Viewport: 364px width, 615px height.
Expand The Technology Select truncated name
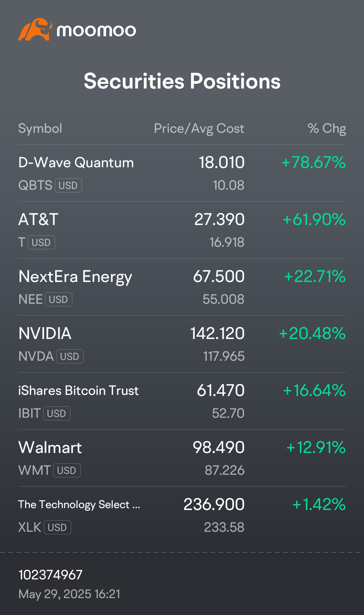[79, 504]
